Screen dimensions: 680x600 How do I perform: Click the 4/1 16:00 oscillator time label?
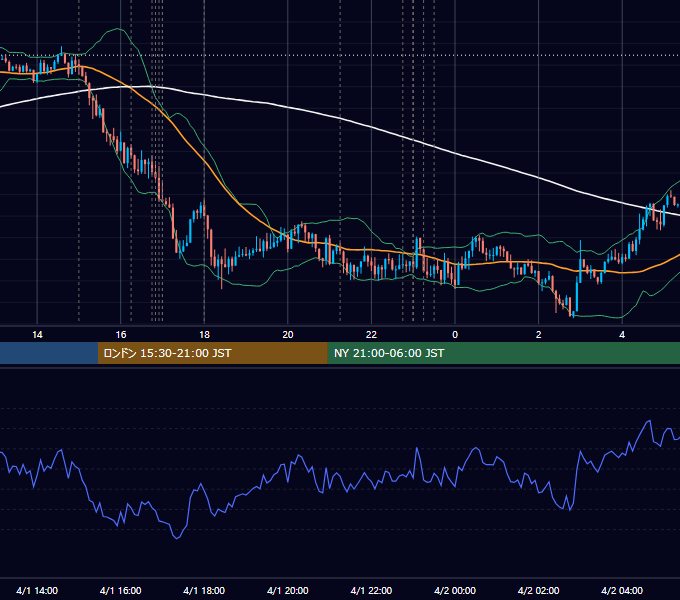pyautogui.click(x=121, y=590)
